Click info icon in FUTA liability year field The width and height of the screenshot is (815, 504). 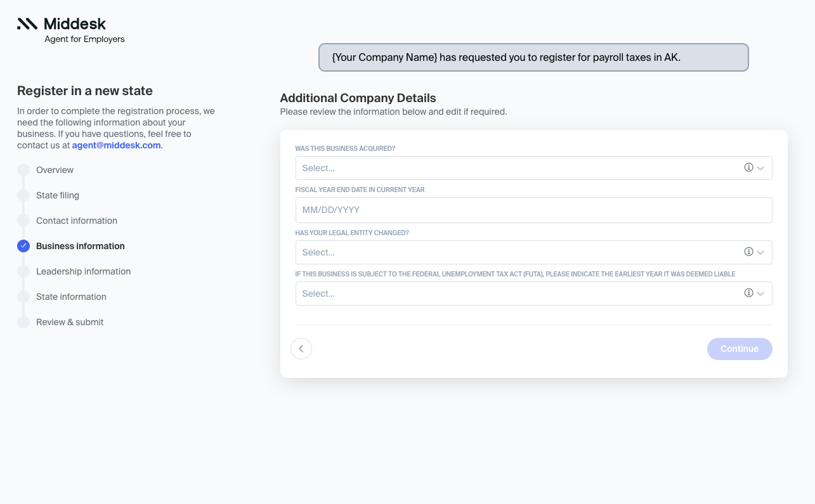point(748,293)
